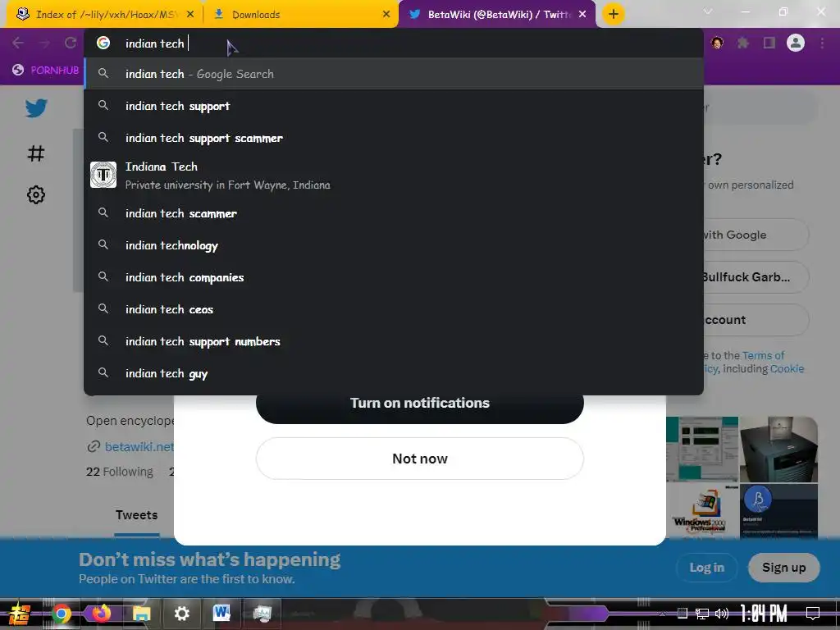
Task: Open the teal screenshot media thumbnail
Action: 702,449
